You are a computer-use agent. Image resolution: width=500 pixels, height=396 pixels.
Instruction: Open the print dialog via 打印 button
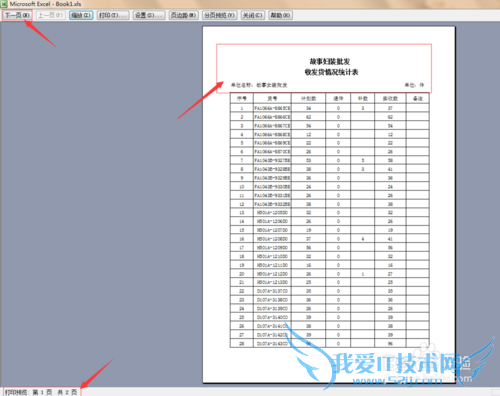click(x=113, y=15)
